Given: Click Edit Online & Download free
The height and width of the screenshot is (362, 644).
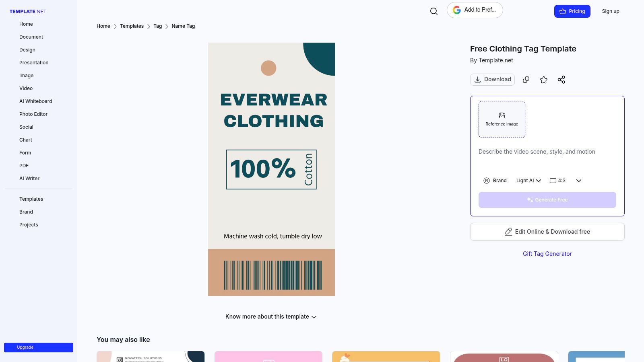Looking at the screenshot, I should coord(547,232).
